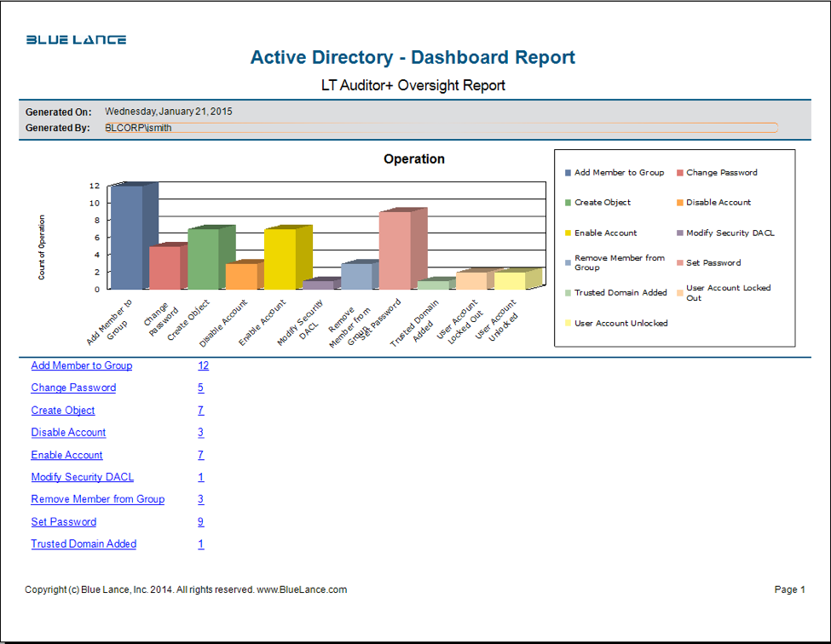Click count 1 for Modify Security DACL
The width and height of the screenshot is (831, 644).
click(x=201, y=477)
